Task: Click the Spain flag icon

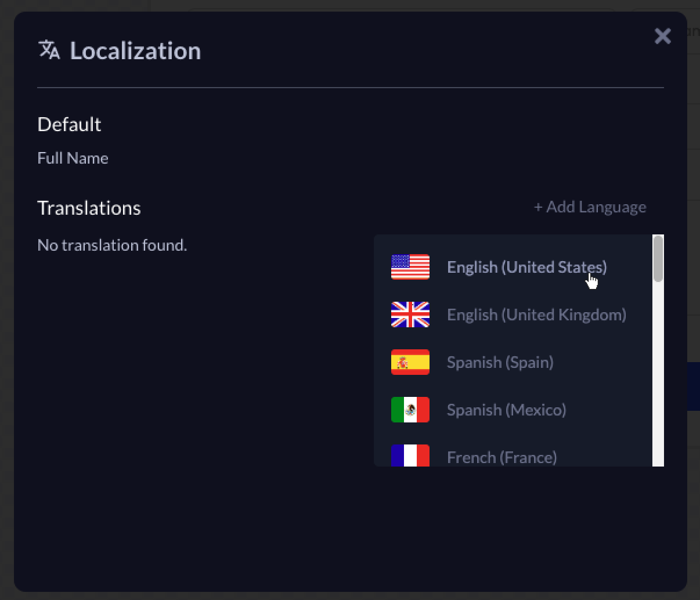Action: click(410, 362)
